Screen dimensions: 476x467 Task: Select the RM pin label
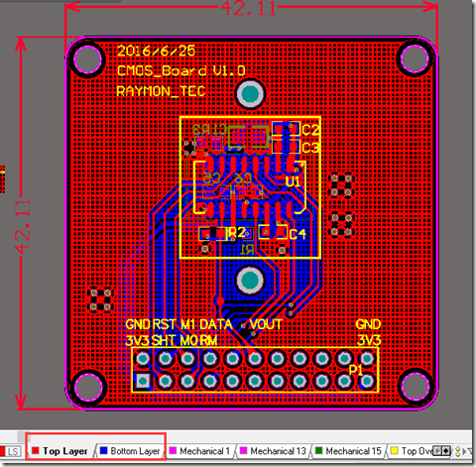coord(208,340)
